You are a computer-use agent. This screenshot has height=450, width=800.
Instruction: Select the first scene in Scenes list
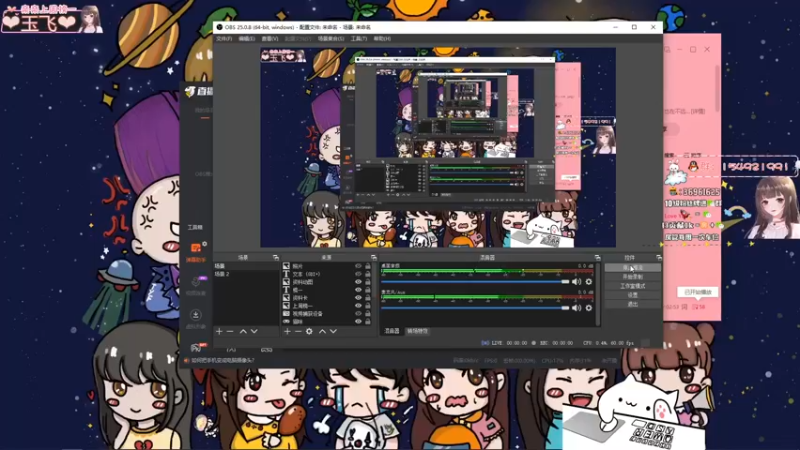tap(246, 266)
